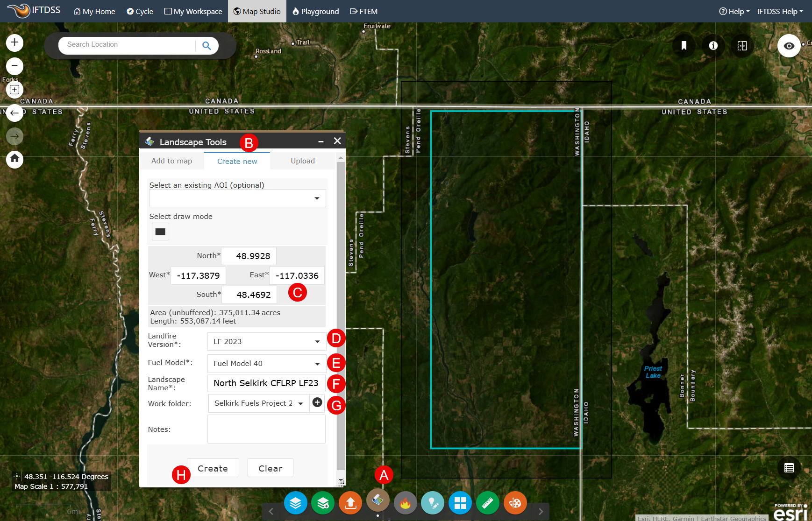Select the green measure ruler tool
The height and width of the screenshot is (521, 812).
point(488,503)
